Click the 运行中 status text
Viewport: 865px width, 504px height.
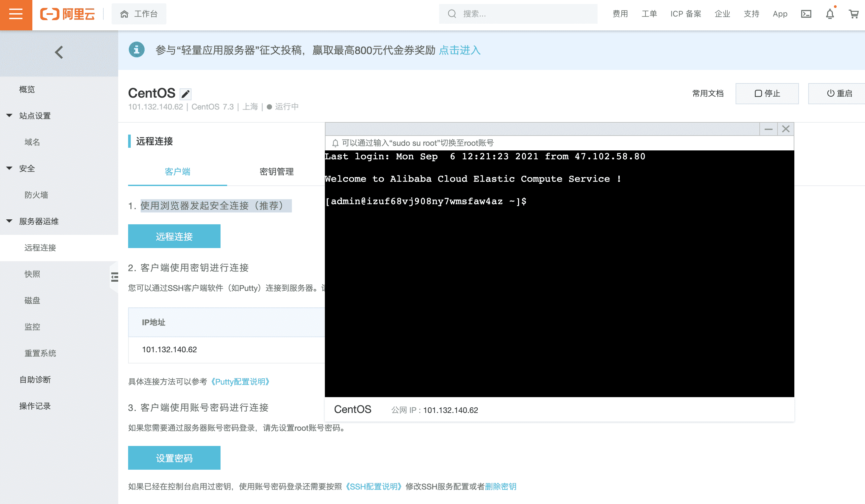coord(286,107)
